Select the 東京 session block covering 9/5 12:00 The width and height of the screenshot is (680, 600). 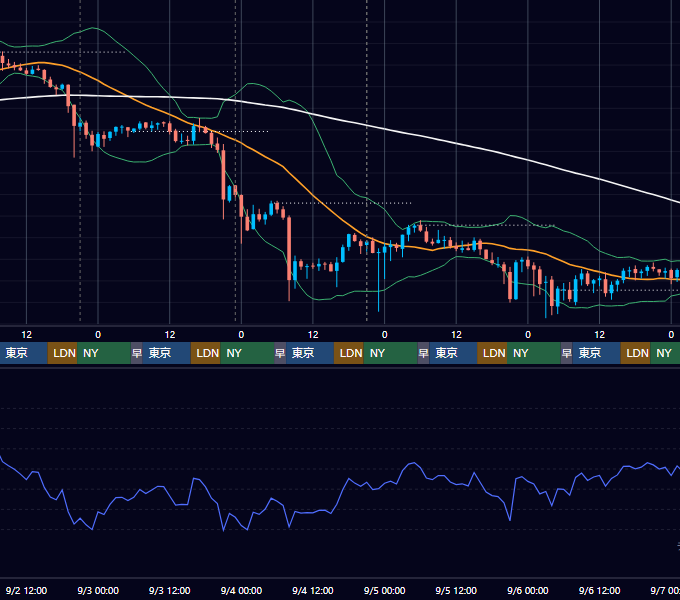tap(453, 353)
